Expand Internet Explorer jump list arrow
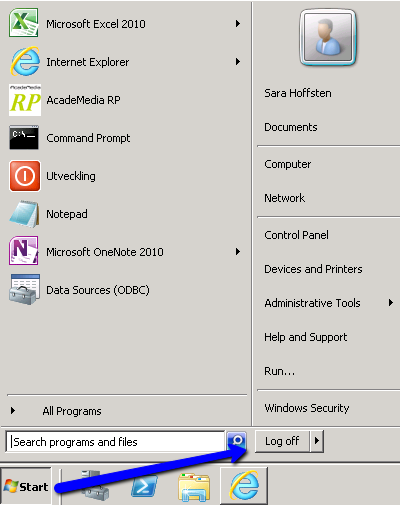This screenshot has height=505, width=400. 238,61
